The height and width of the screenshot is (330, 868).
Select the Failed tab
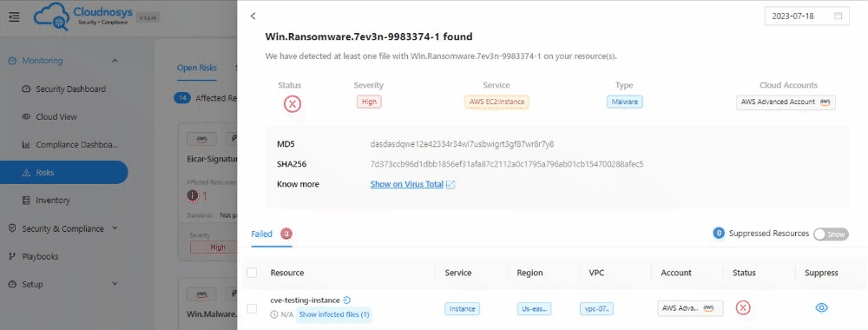261,234
